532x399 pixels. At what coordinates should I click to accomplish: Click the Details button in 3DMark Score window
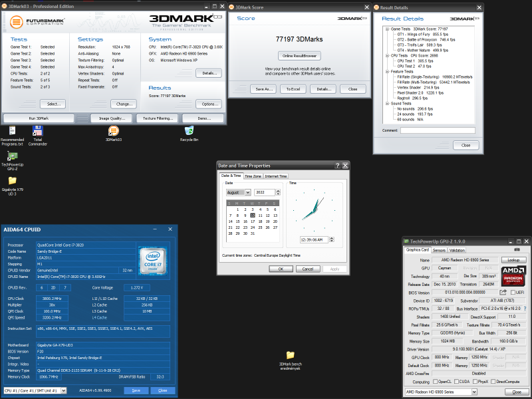323,89
